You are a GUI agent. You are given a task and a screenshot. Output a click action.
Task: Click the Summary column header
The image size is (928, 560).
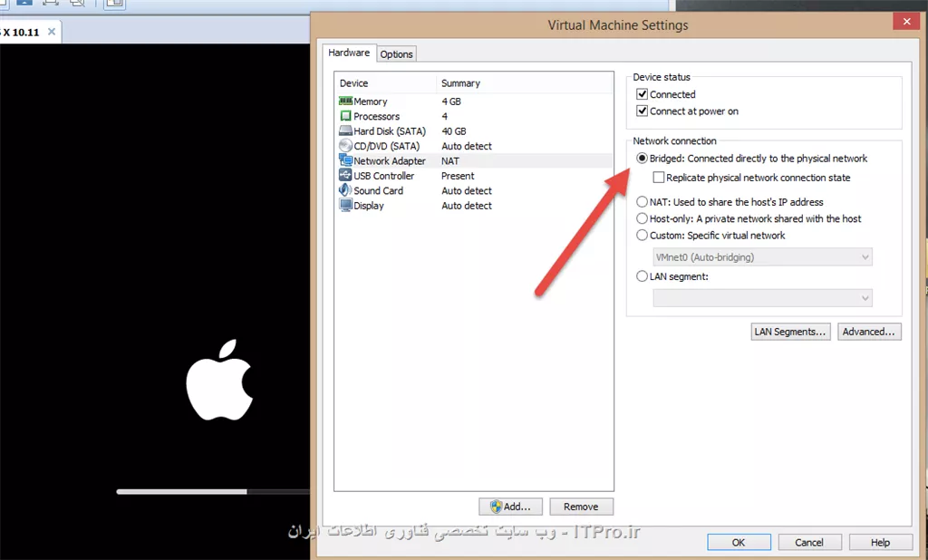[525, 83]
